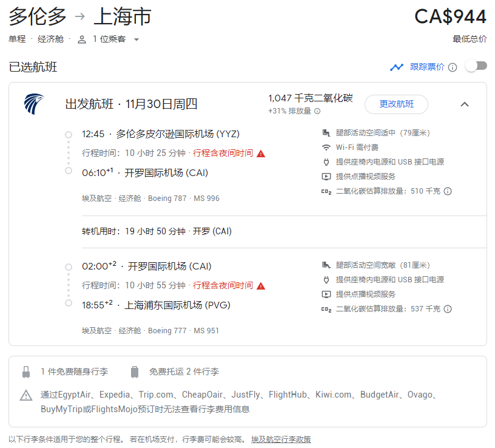Click the 经济舱 cabin class label

(x=50, y=39)
